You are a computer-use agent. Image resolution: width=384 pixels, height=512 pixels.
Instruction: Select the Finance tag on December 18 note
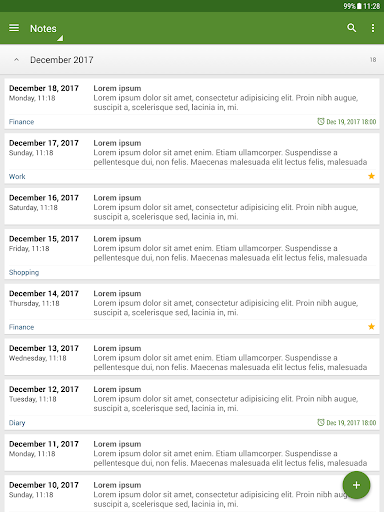(21, 122)
